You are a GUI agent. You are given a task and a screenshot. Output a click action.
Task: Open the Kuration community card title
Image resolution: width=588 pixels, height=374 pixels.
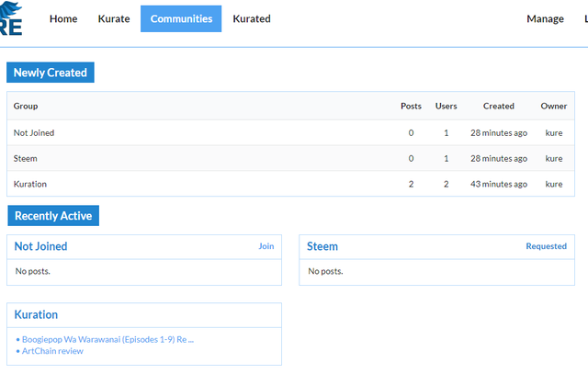[x=36, y=314]
